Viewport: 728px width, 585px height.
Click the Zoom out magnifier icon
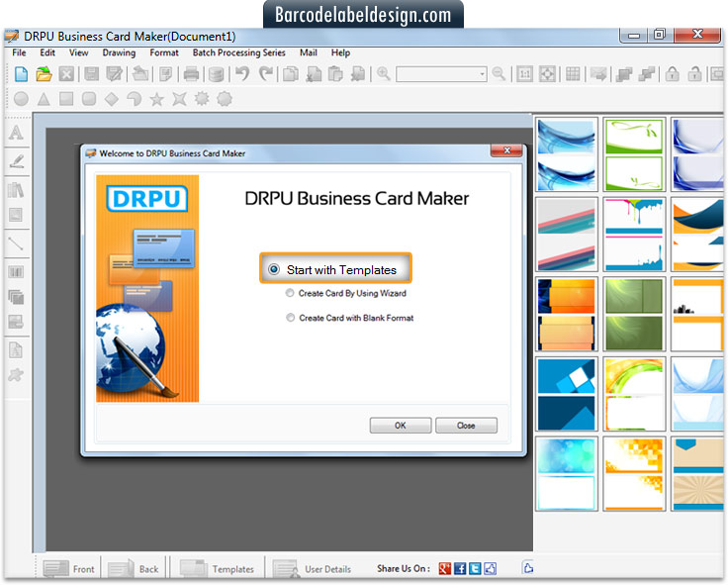pyautogui.click(x=499, y=73)
